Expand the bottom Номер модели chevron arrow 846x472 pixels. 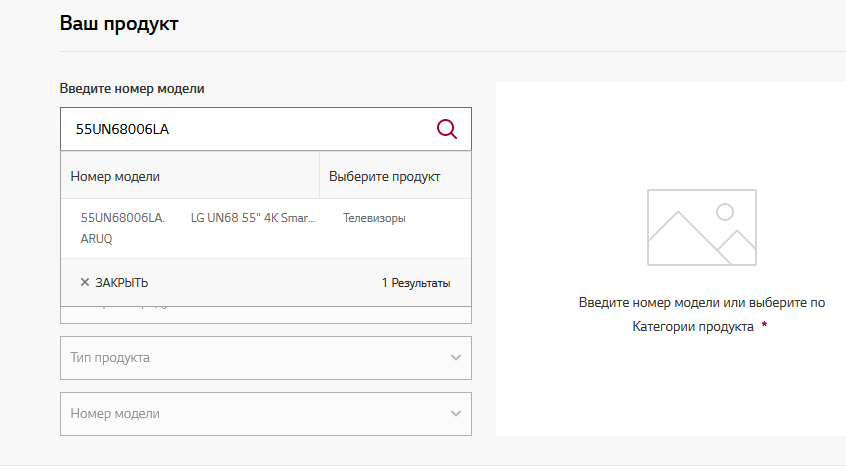tap(456, 414)
